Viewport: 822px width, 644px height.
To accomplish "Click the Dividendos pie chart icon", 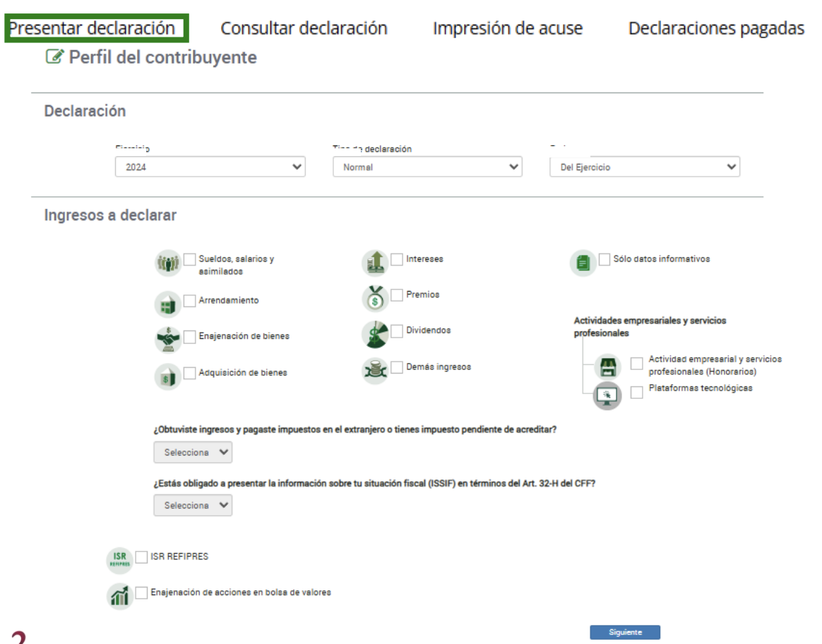I will pyautogui.click(x=375, y=334).
